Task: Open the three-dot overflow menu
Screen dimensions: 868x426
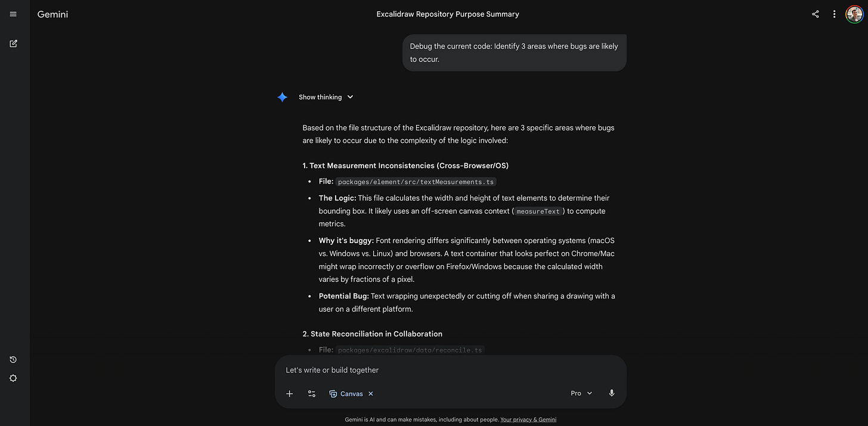Action: [x=834, y=14]
